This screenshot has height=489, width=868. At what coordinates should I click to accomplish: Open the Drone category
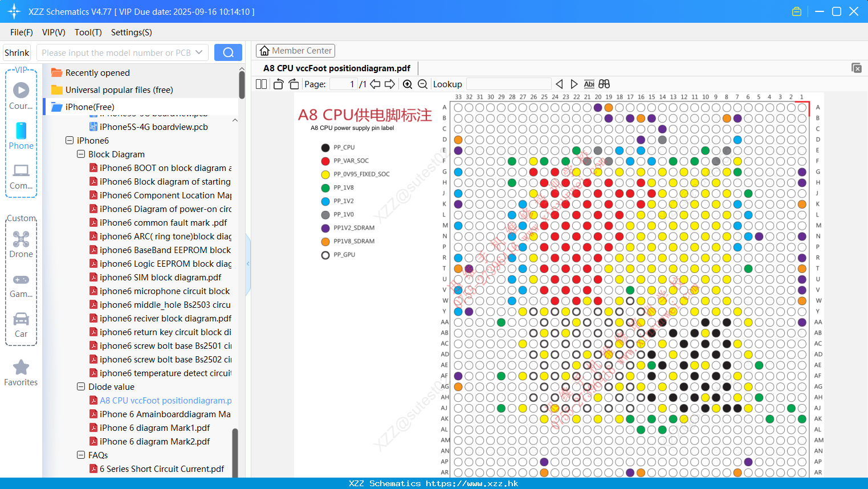click(x=21, y=244)
